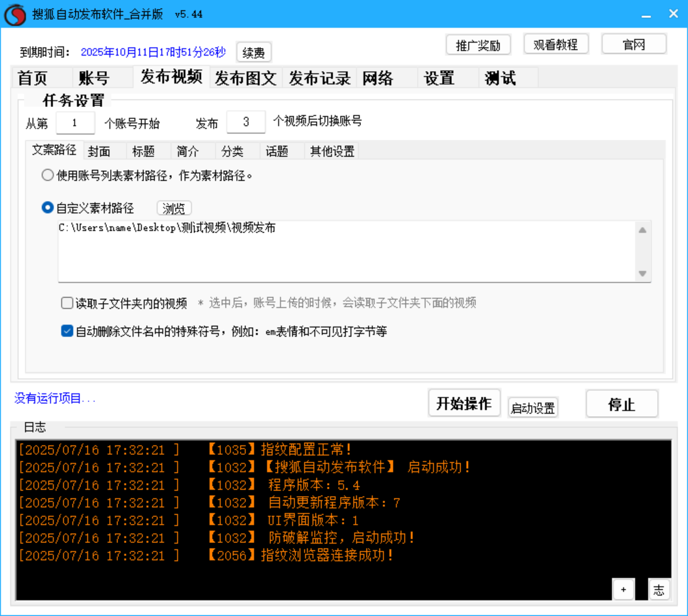The width and height of the screenshot is (688, 616).
Task: Open 观看教程 tutorial button
Action: point(556,45)
